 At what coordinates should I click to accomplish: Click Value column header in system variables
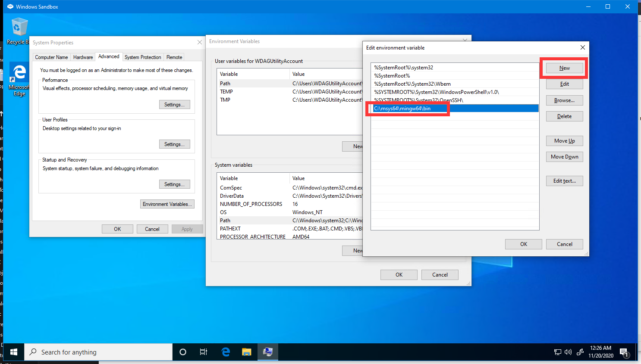point(327,178)
